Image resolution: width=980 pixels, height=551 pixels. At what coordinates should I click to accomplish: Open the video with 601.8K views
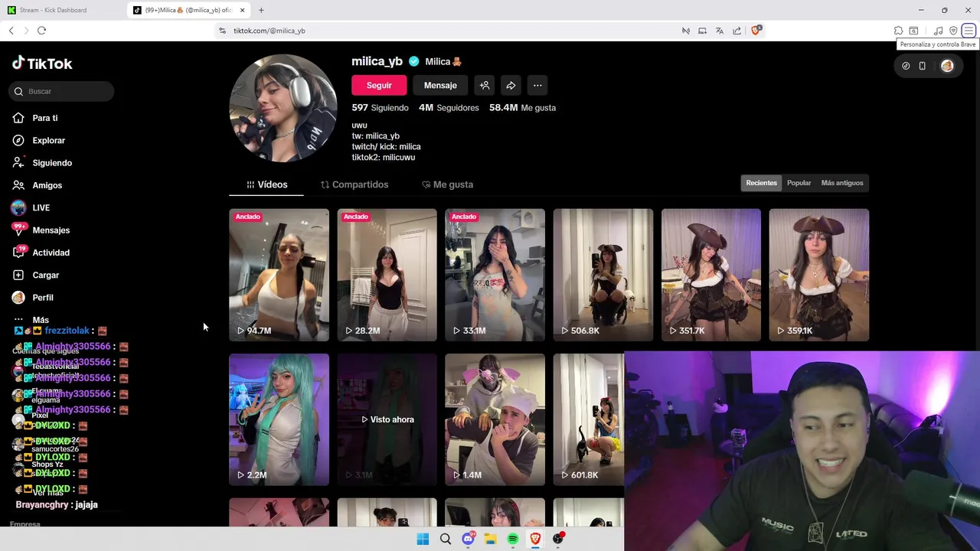click(588, 419)
